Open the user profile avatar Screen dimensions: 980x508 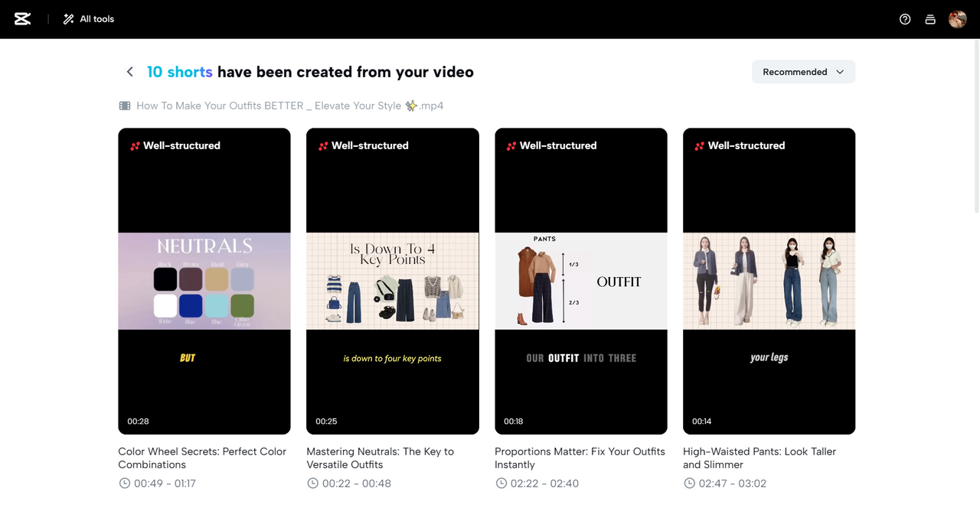[958, 19]
